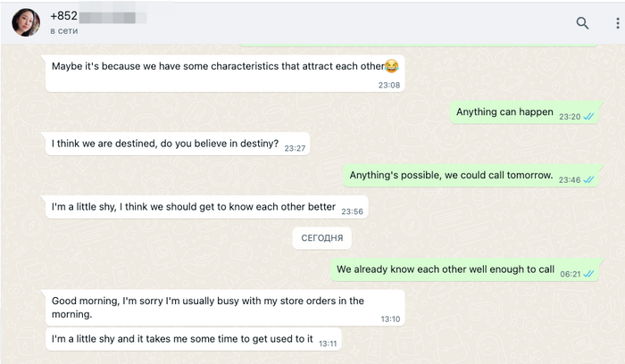Click read ticks on "Anything can happen"
This screenshot has width=625, height=364.
tap(589, 117)
